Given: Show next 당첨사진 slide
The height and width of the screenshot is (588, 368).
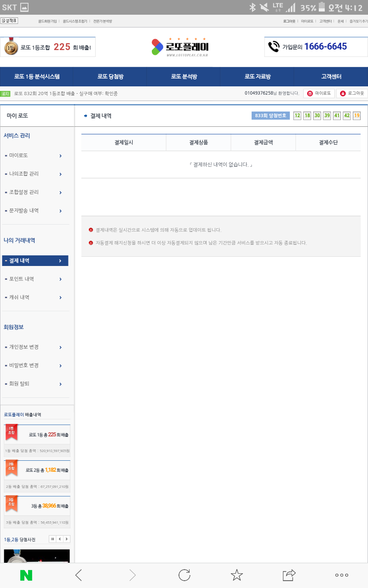Looking at the screenshot, I should click(x=67, y=539).
